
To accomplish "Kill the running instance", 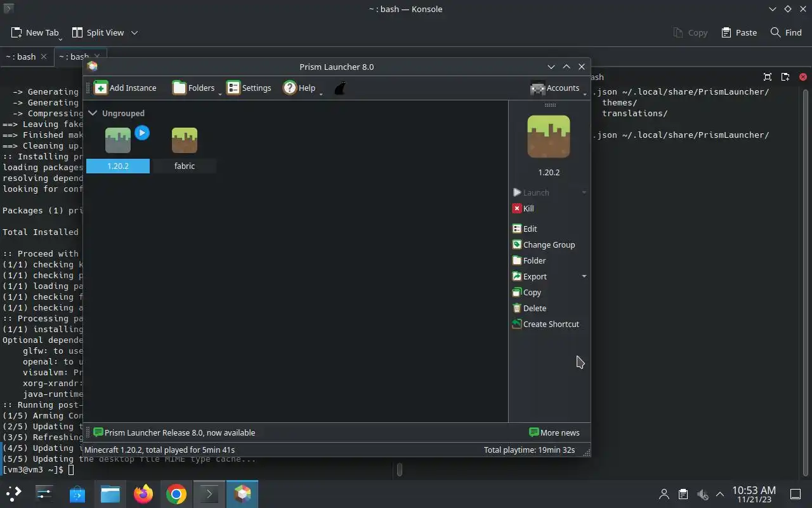I will [523, 208].
